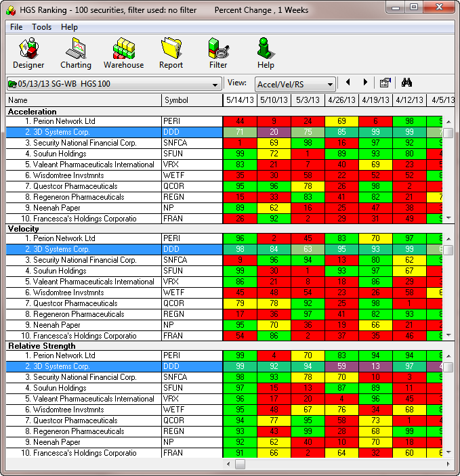Select Francesca's Holdings in Velocity section
This screenshot has height=476, width=460.
[83, 336]
